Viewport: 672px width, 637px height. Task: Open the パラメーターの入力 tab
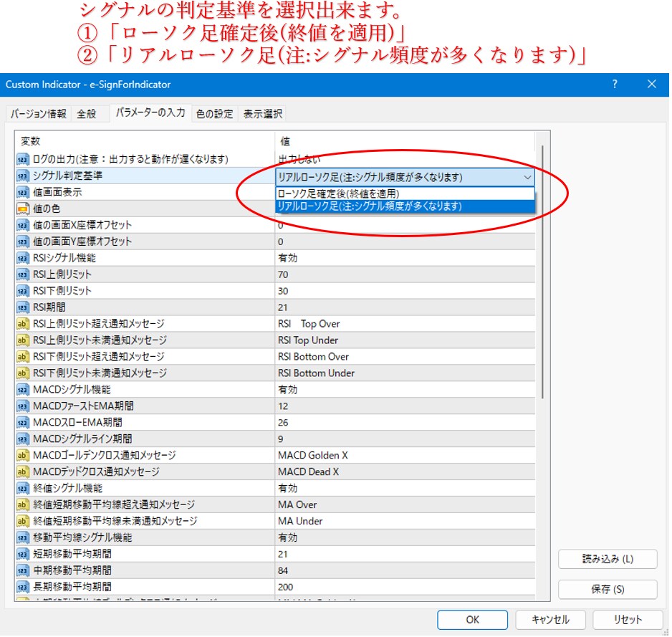pos(150,112)
